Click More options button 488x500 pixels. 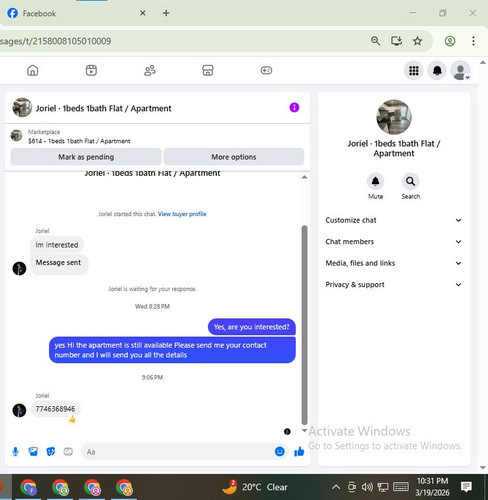click(x=234, y=157)
